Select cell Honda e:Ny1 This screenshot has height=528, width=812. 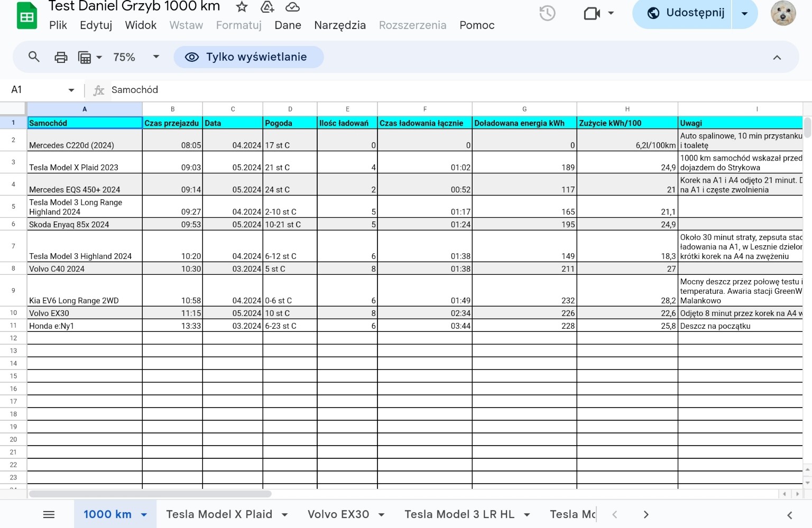pos(85,326)
